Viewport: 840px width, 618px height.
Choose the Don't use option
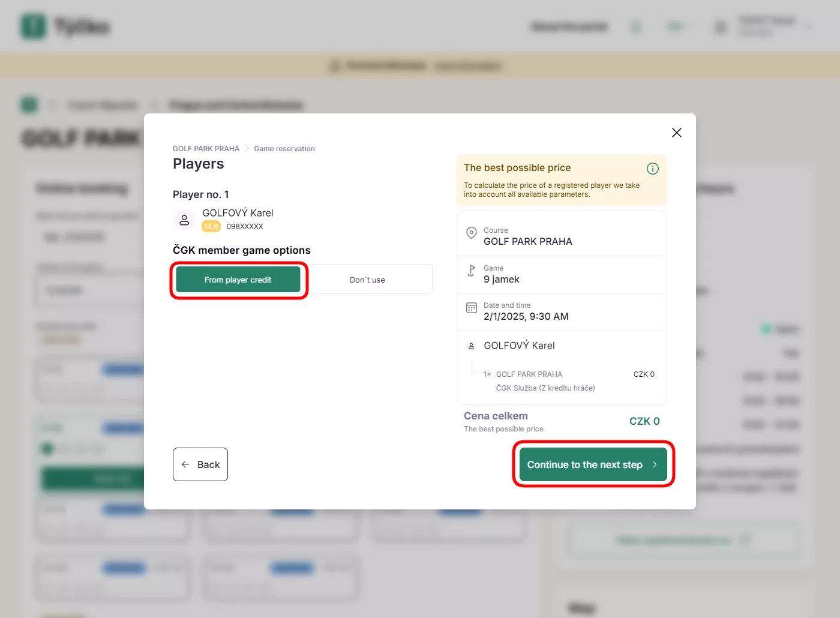pos(367,280)
